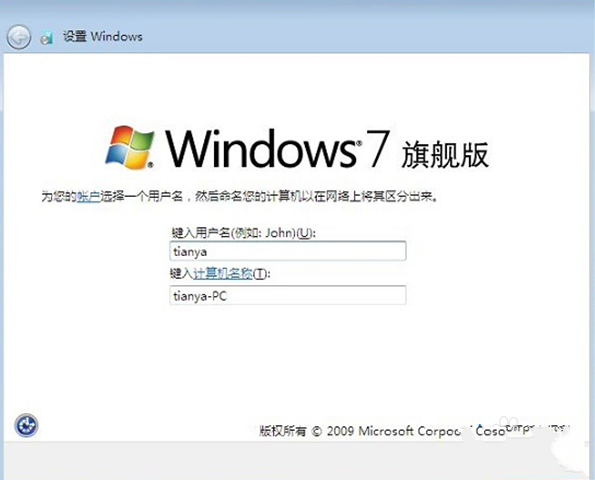The image size is (595, 480).
Task: Click the gray footer bar at the bottom
Action: pyautogui.click(x=298, y=461)
